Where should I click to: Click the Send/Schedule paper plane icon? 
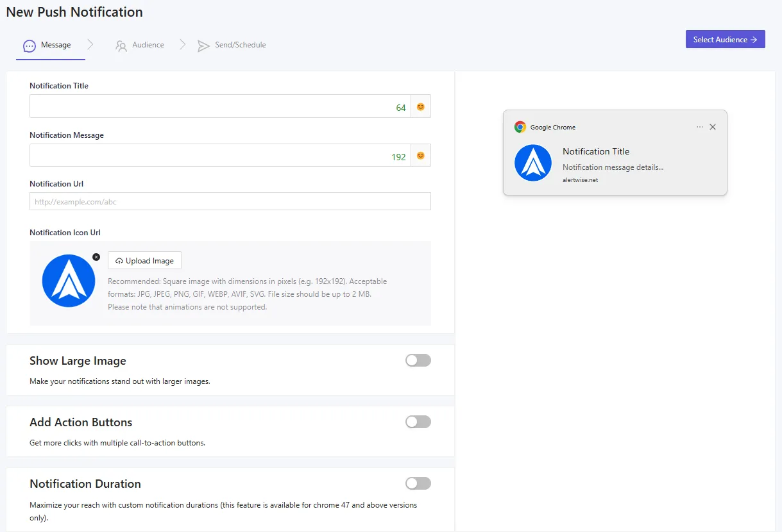click(203, 46)
